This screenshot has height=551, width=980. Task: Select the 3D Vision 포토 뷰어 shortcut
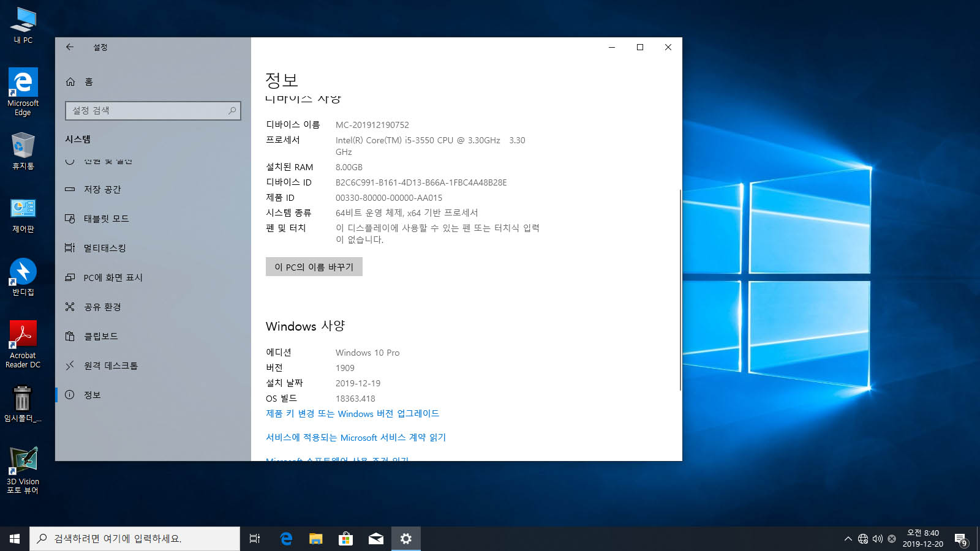pos(23,470)
